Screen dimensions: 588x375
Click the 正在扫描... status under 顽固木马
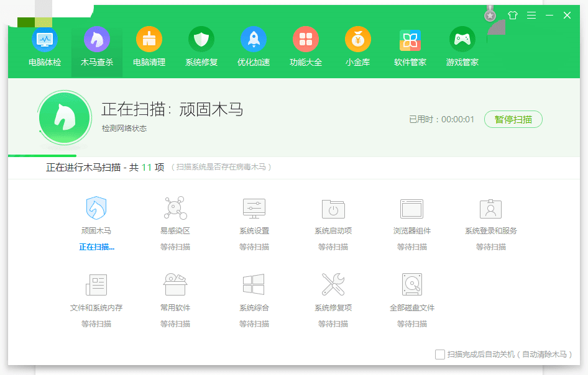point(97,247)
